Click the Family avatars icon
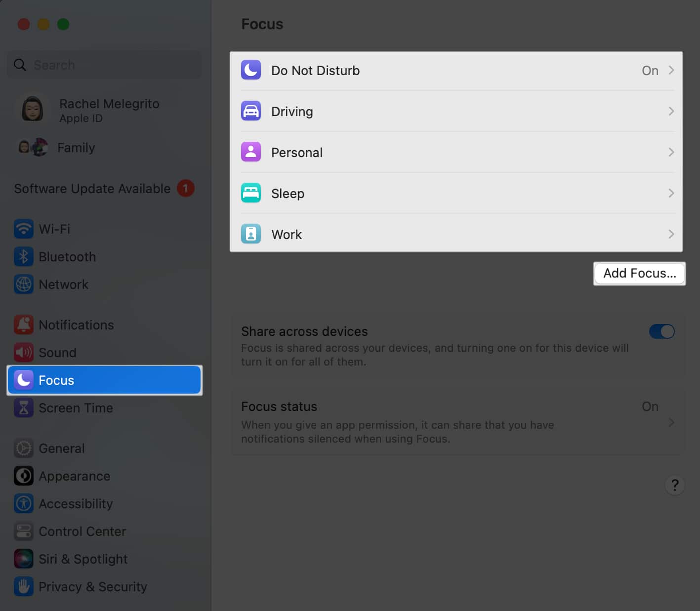This screenshot has width=700, height=611. coord(33,147)
